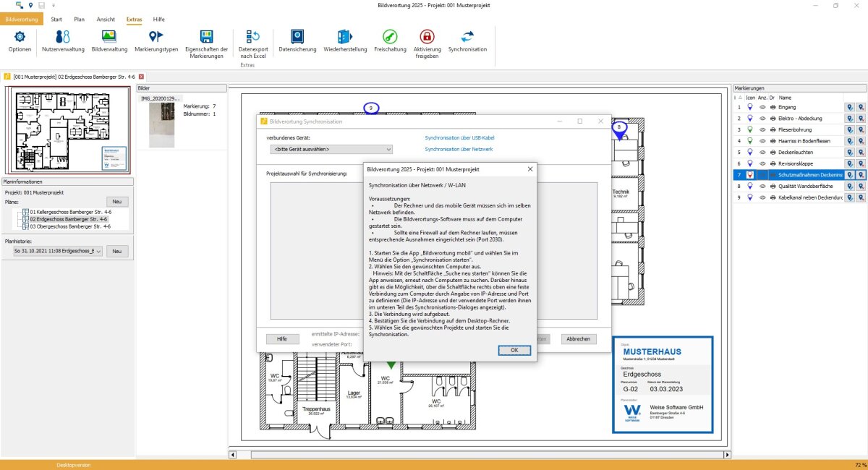The width and height of the screenshot is (868, 470).
Task: Click delete marker button for Qualität Wandoberfläche
Action: pos(861,186)
